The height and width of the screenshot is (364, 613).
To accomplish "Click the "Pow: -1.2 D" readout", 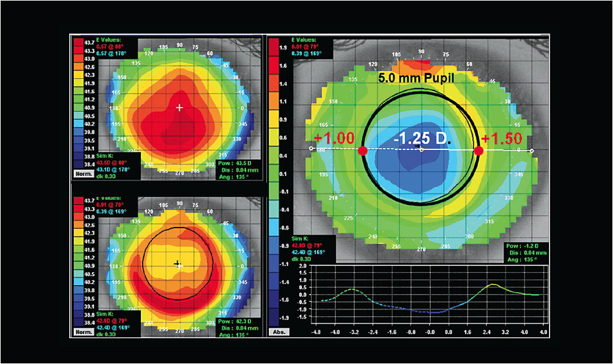I will click(x=522, y=246).
